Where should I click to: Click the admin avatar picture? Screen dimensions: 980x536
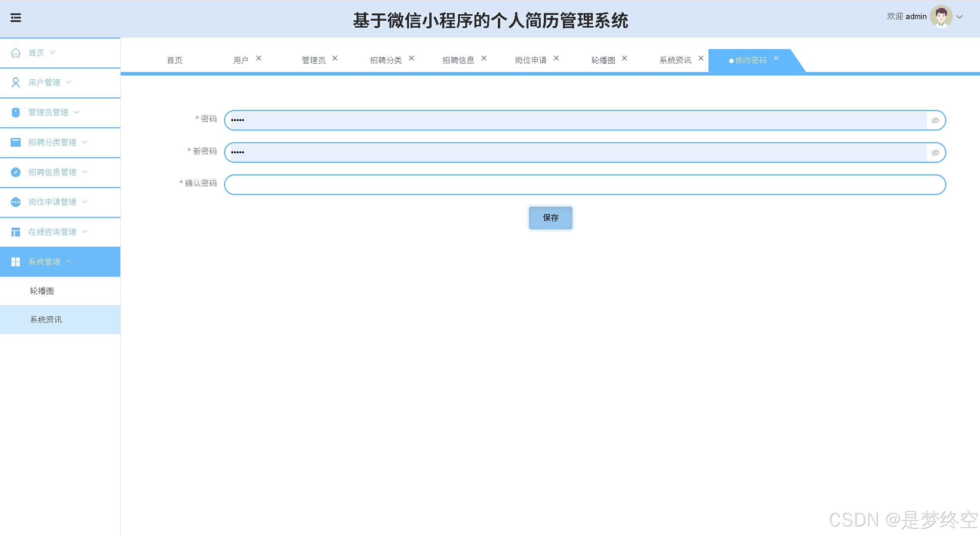pyautogui.click(x=941, y=17)
